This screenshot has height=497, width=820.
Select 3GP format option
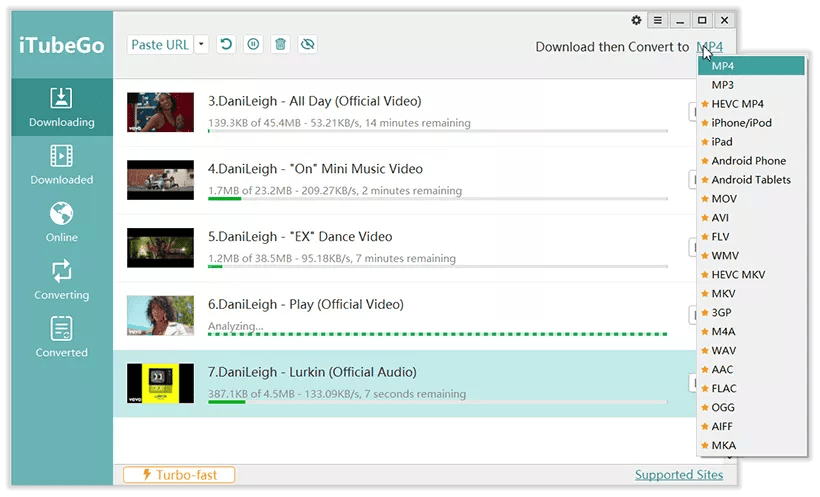click(x=751, y=312)
